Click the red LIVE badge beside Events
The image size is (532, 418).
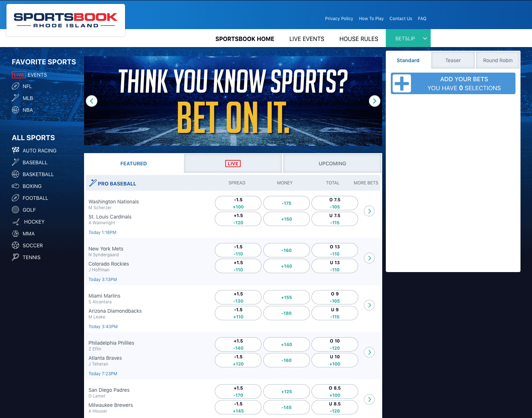coord(19,75)
